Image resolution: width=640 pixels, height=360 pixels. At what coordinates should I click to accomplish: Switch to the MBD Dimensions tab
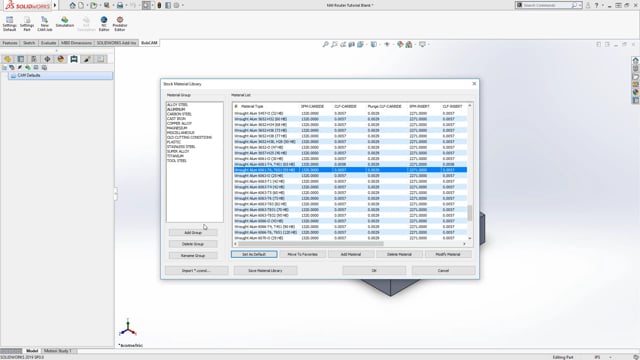click(76, 43)
